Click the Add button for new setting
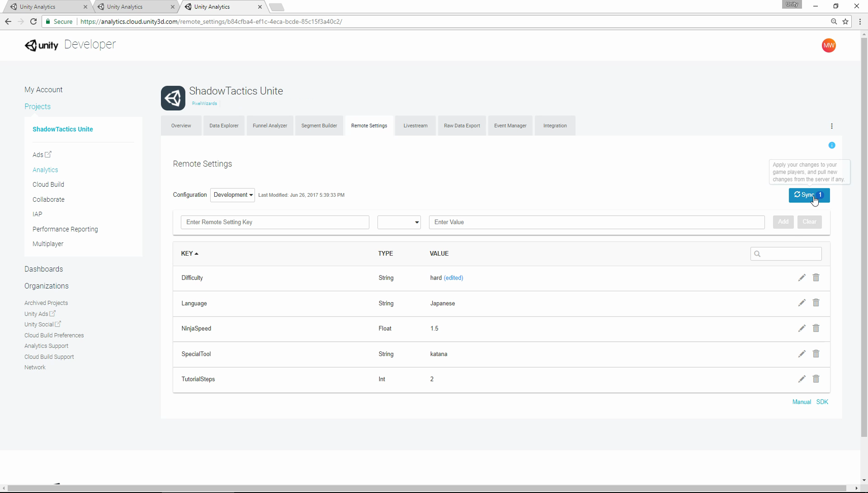 [783, 222]
